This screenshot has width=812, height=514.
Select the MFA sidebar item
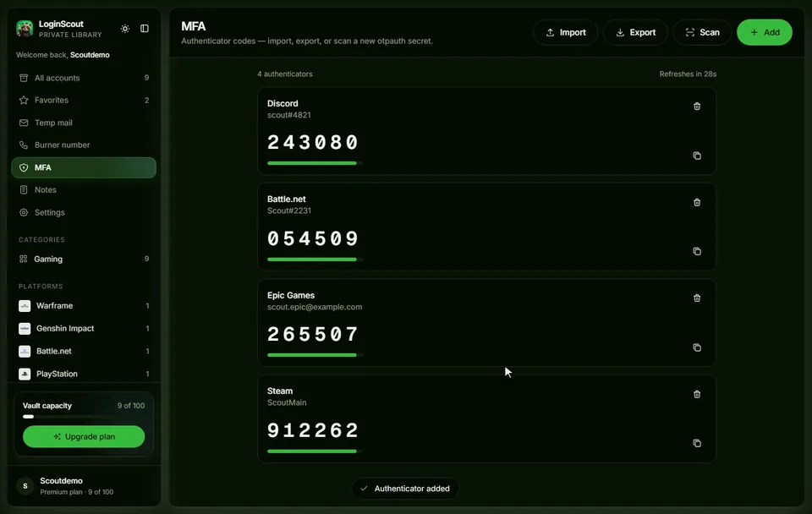pyautogui.click(x=84, y=167)
